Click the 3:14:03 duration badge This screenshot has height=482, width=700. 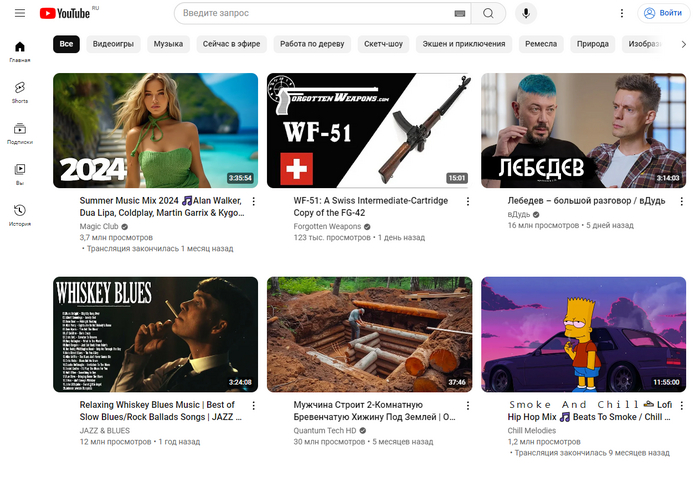(x=668, y=178)
